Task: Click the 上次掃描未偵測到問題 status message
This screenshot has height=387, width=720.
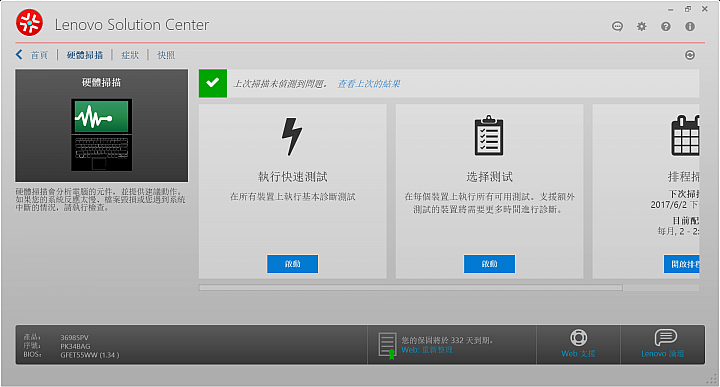Action: 280,84
